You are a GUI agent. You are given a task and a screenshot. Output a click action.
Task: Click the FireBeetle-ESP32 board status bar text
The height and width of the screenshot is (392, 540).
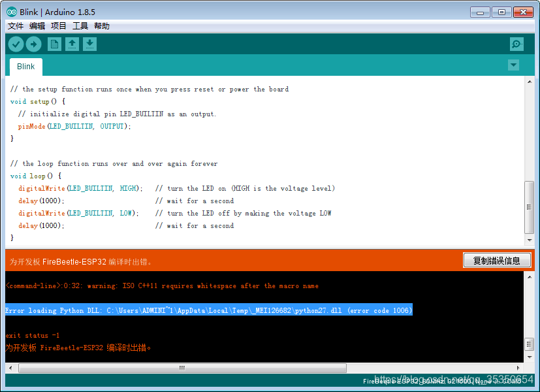[442, 382]
